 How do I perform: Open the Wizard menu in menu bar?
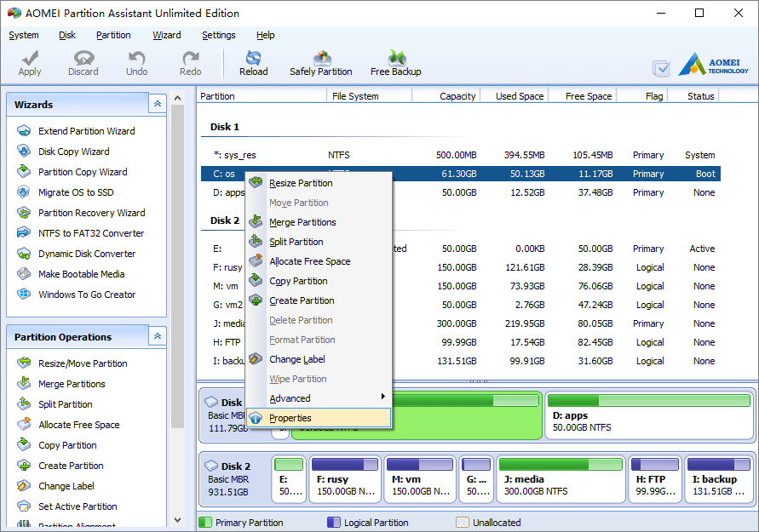(166, 35)
